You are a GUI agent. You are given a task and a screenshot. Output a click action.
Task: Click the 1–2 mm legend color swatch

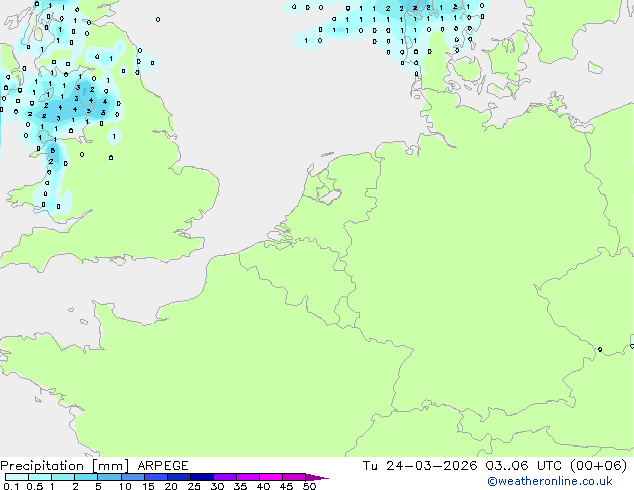[63, 477]
